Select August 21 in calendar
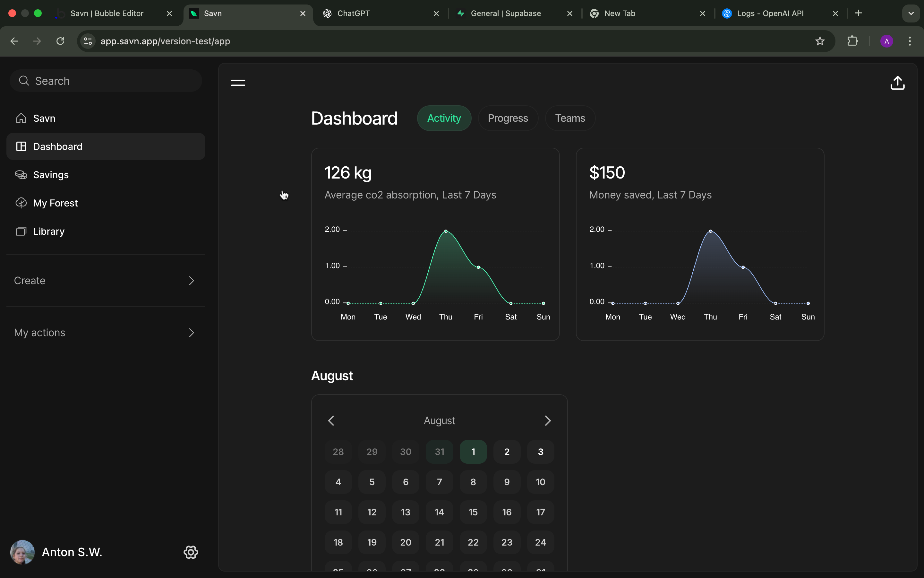This screenshot has height=578, width=924. pyautogui.click(x=440, y=542)
